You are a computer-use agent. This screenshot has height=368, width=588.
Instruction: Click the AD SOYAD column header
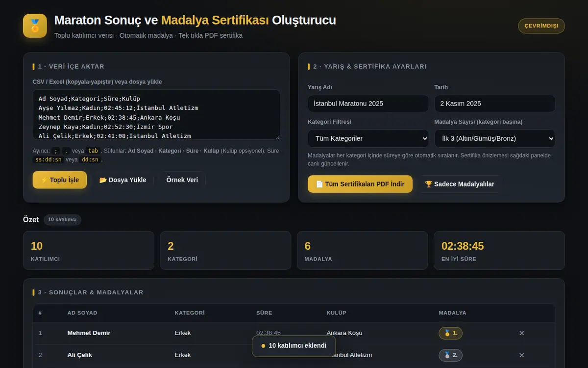82,313
